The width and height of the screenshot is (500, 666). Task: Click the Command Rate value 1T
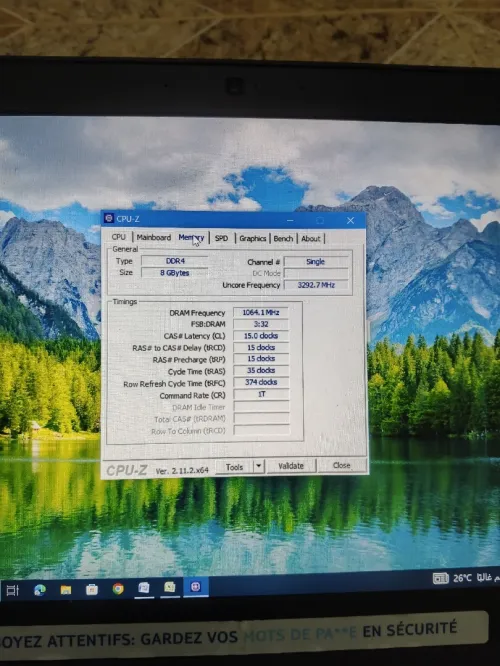(261, 394)
